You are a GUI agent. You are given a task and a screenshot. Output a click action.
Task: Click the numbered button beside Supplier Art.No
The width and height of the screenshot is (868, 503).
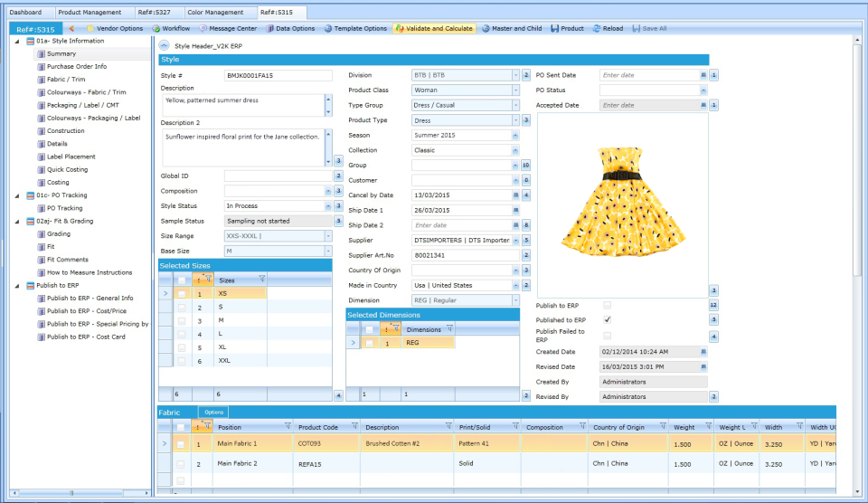point(526,255)
